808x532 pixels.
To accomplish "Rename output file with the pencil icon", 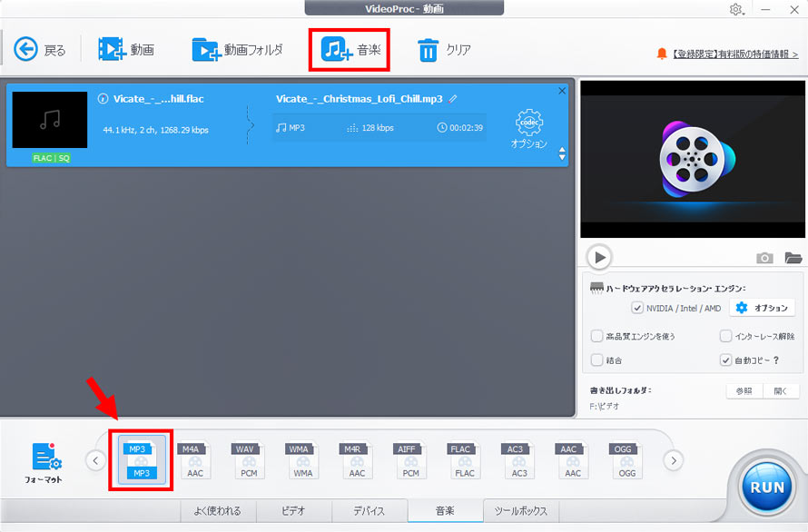I will pyautogui.click(x=453, y=99).
